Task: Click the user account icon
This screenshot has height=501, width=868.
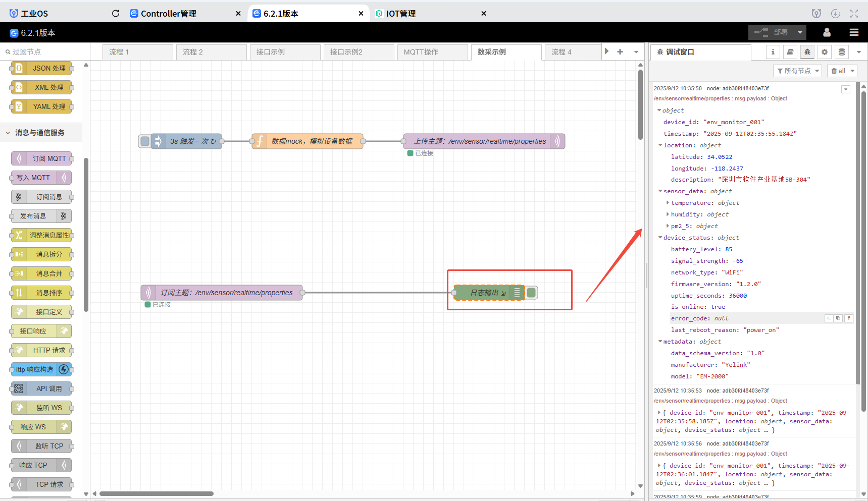Action: coord(827,32)
